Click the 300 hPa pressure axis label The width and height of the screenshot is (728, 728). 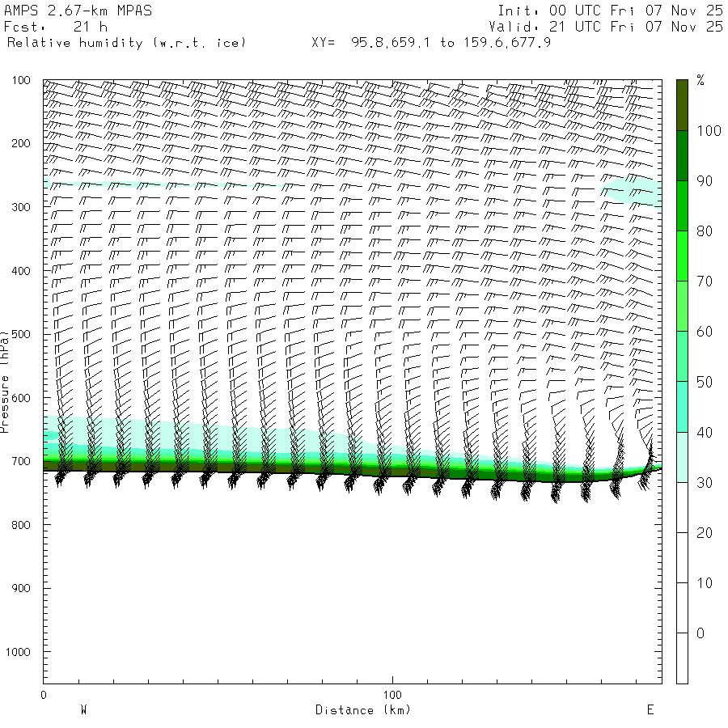[21, 207]
